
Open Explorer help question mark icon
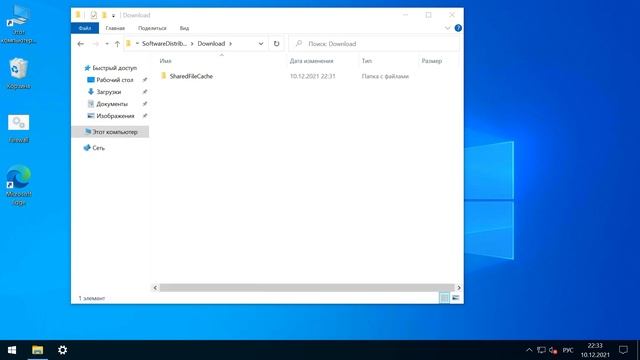click(458, 28)
